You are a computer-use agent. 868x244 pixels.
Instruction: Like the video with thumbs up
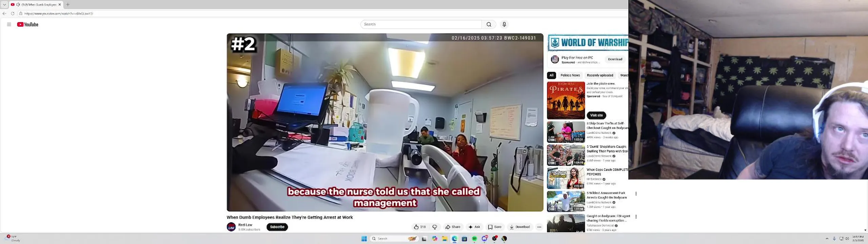point(420,227)
